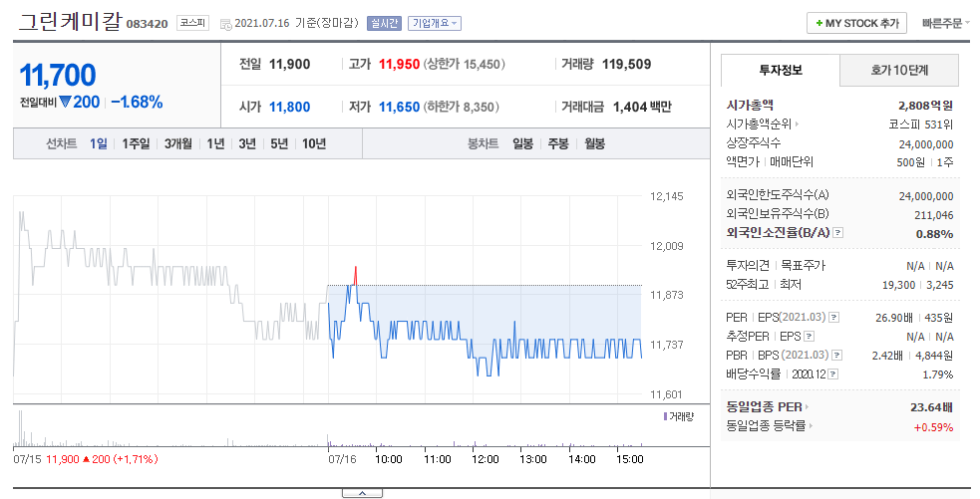Collapse chart using bottom chevron handle
The width and height of the screenshot is (980, 499).
(362, 493)
